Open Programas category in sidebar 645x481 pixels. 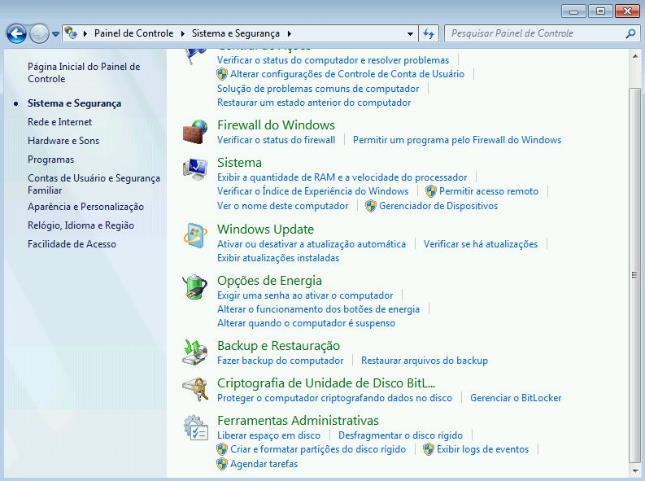[x=51, y=159]
